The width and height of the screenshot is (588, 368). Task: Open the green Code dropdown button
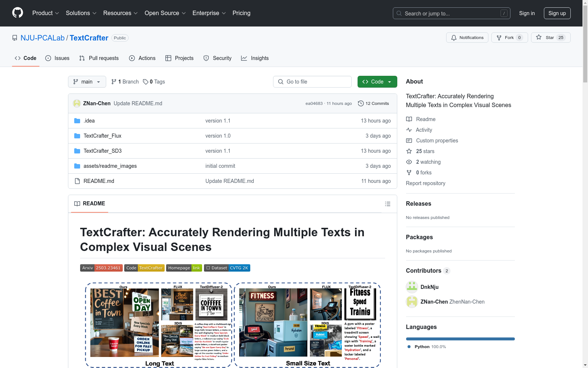tap(377, 82)
